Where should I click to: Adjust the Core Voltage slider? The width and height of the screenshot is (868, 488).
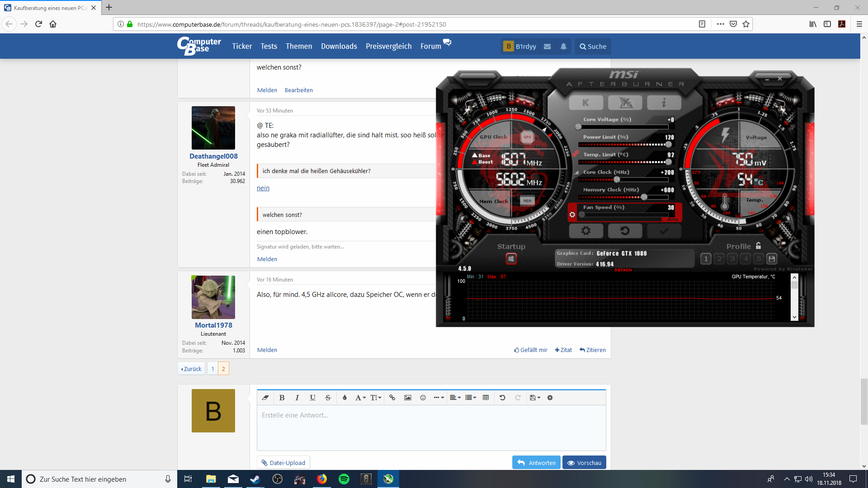pos(623,127)
